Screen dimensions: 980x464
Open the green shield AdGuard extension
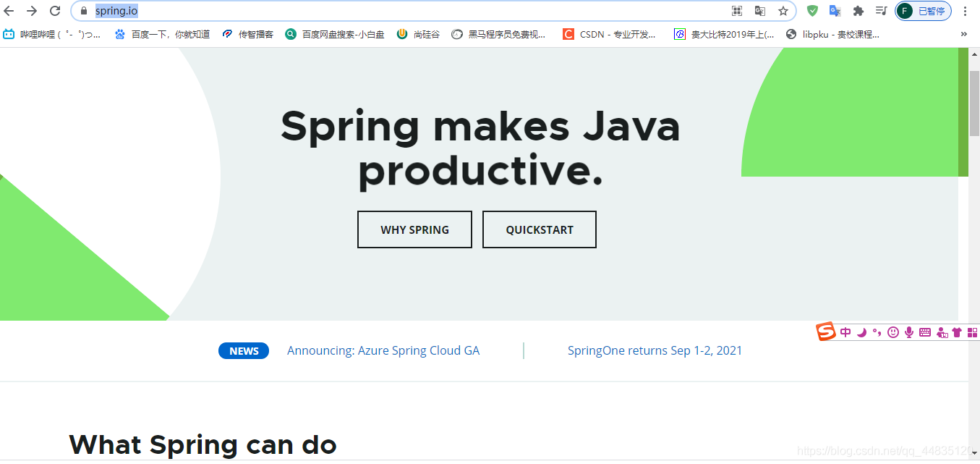click(813, 11)
